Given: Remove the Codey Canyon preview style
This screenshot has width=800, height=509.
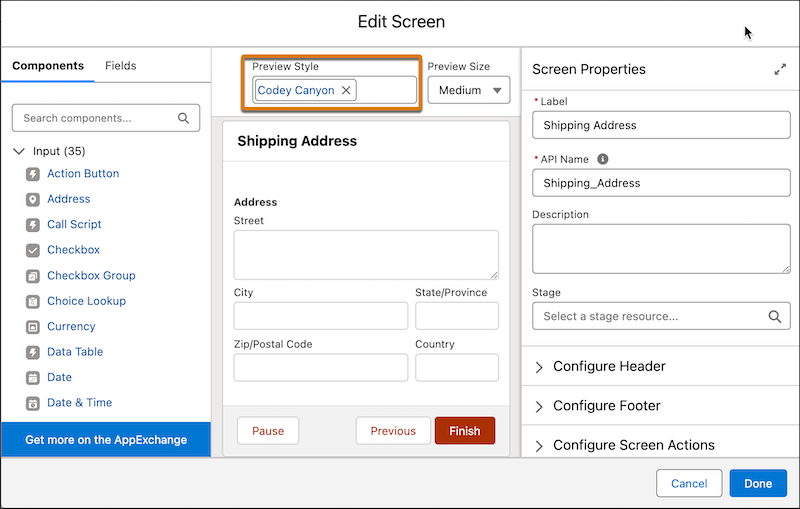Looking at the screenshot, I should click(x=346, y=90).
